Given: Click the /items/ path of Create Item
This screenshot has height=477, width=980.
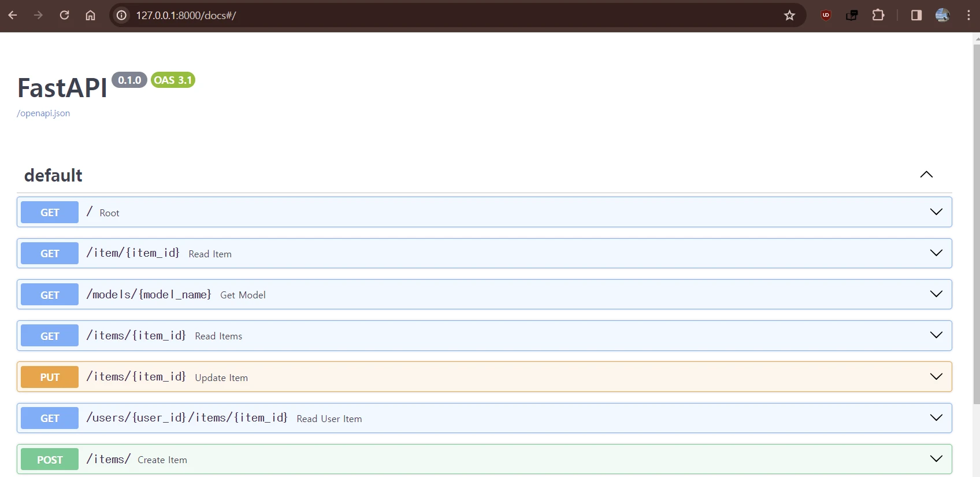Looking at the screenshot, I should [108, 458].
